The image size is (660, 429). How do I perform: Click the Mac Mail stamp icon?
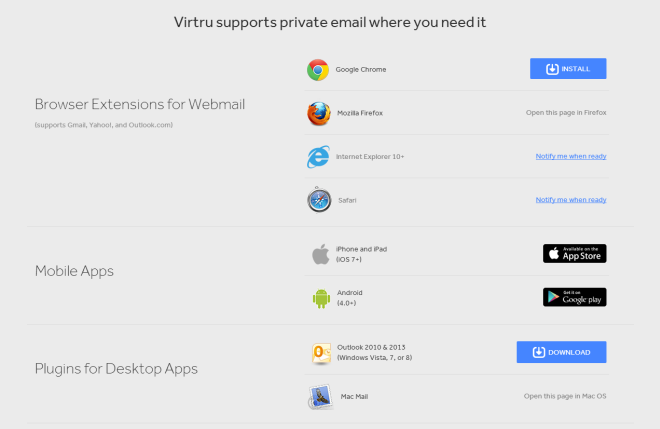(320, 397)
